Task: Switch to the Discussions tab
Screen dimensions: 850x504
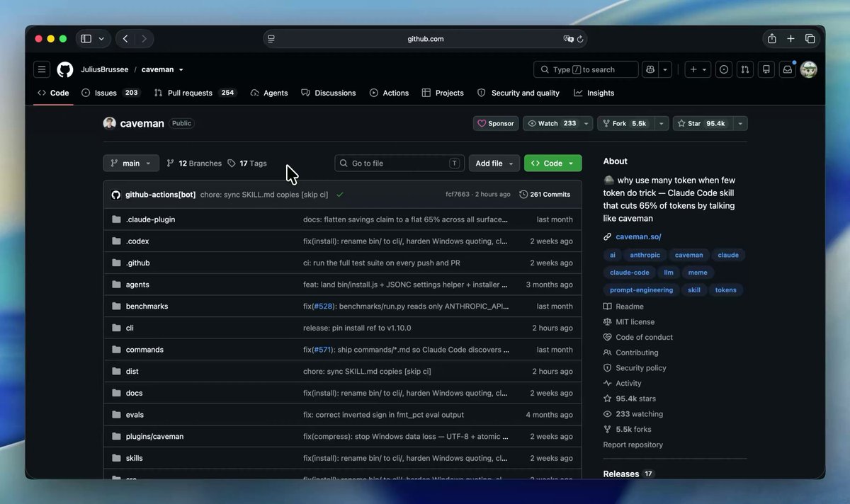Action: pyautogui.click(x=328, y=93)
